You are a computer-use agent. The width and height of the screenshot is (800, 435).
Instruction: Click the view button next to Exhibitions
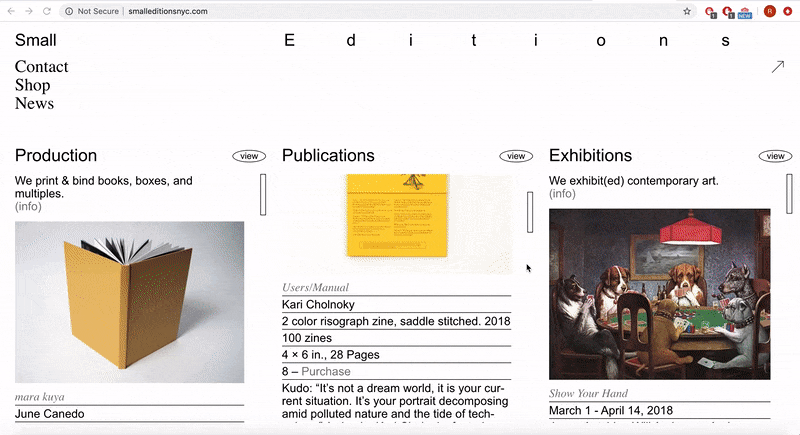(x=775, y=156)
